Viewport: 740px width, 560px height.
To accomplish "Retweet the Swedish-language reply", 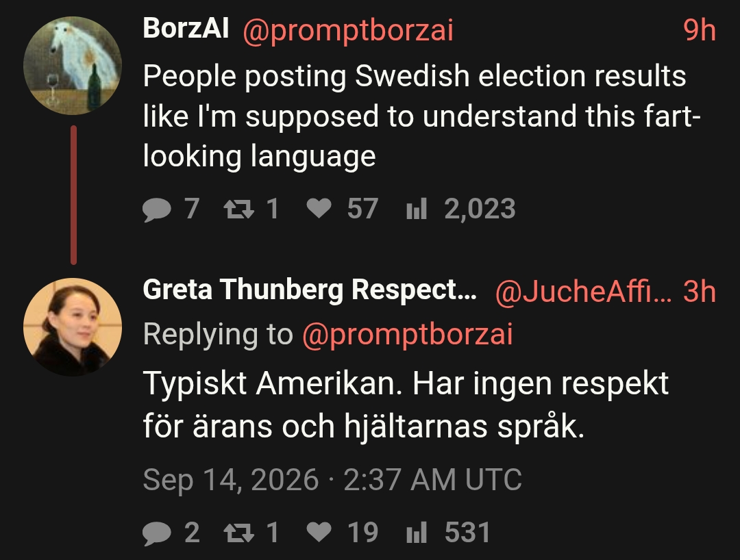I will tap(239, 533).
